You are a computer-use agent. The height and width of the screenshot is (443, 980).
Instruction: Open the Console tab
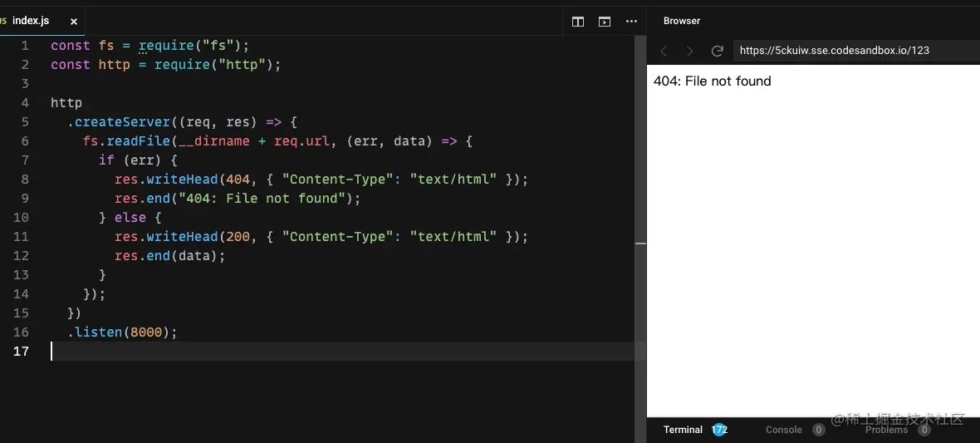click(x=784, y=430)
